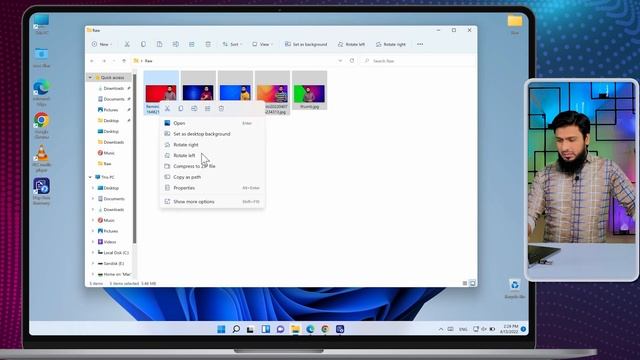Choose Rotate right in the context menu

(212, 144)
